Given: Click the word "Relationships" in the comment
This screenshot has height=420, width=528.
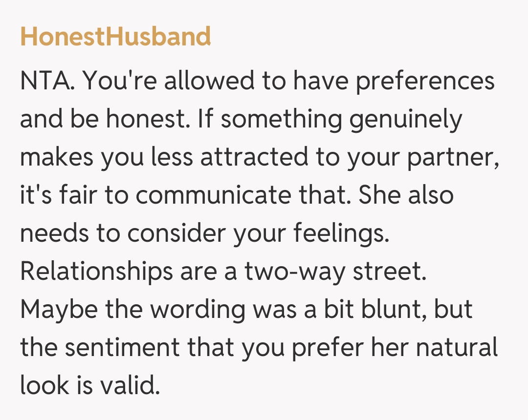Looking at the screenshot, I should (96, 272).
